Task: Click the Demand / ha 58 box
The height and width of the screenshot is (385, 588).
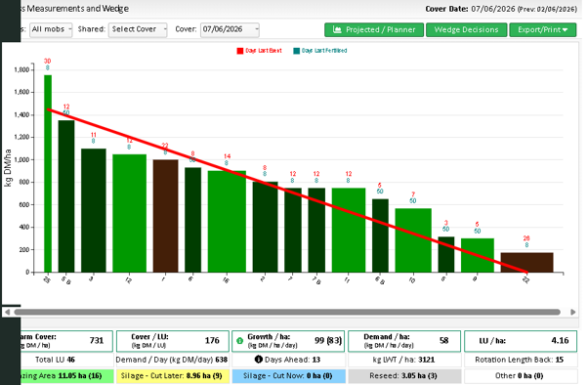Action: (404, 341)
